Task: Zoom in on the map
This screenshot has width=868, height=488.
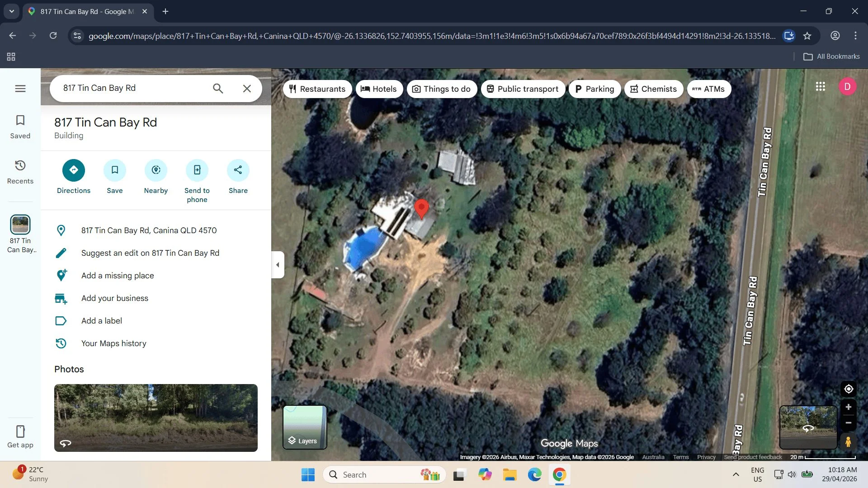Action: coord(849,407)
